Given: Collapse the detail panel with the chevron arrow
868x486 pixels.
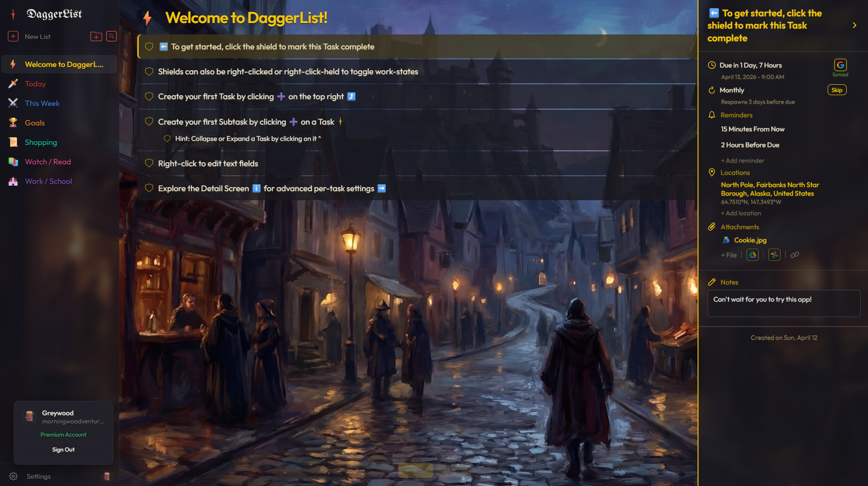Looking at the screenshot, I should [x=854, y=25].
